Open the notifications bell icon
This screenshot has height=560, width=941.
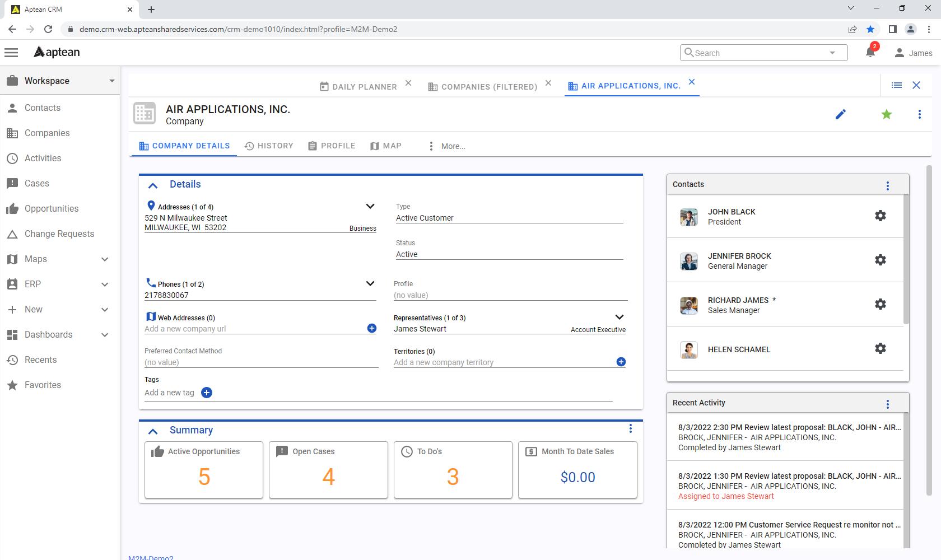(x=870, y=52)
